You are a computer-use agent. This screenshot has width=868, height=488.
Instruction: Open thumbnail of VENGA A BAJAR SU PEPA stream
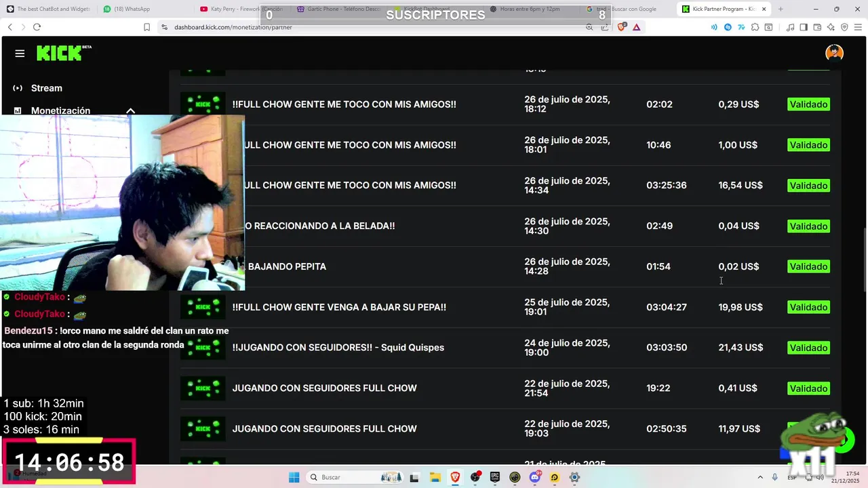coord(203,307)
